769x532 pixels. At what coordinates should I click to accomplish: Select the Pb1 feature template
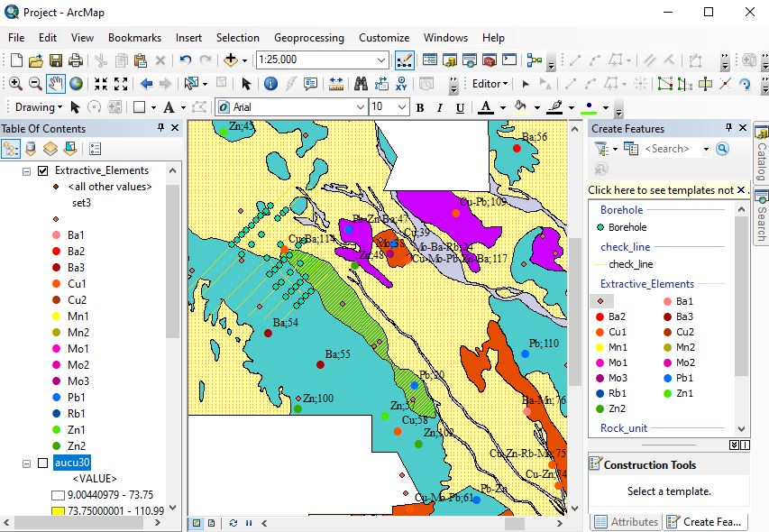(678, 378)
